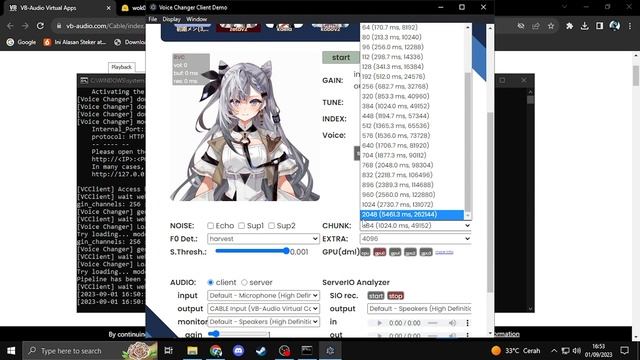Screen dimensions: 640x360
Task: Select the gpu2 device button
Action: (410, 252)
